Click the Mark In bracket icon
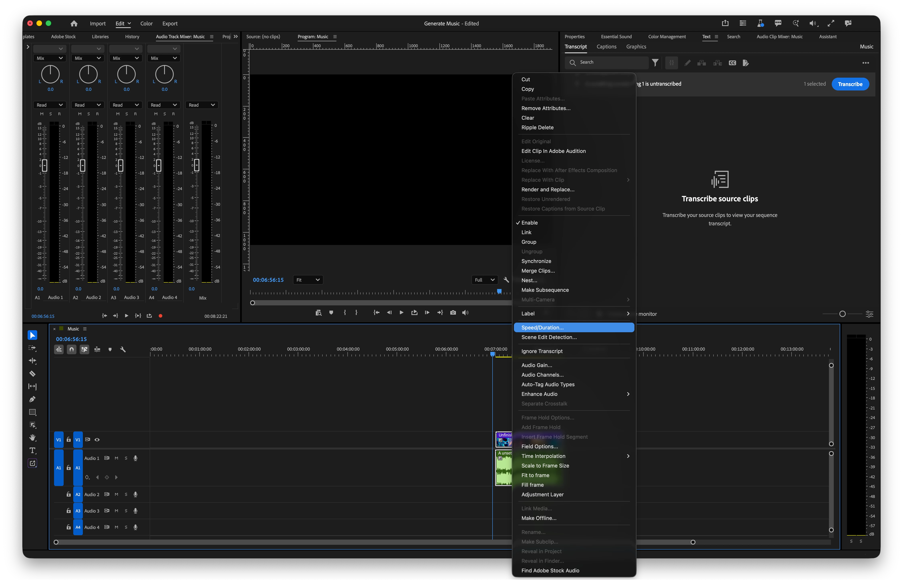The image size is (903, 588). pos(345,313)
